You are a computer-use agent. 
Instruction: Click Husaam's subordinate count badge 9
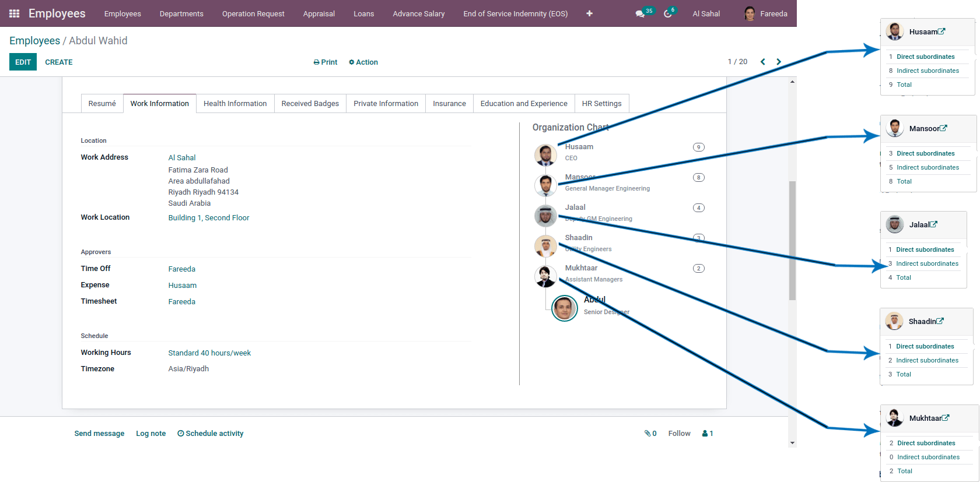tap(698, 147)
